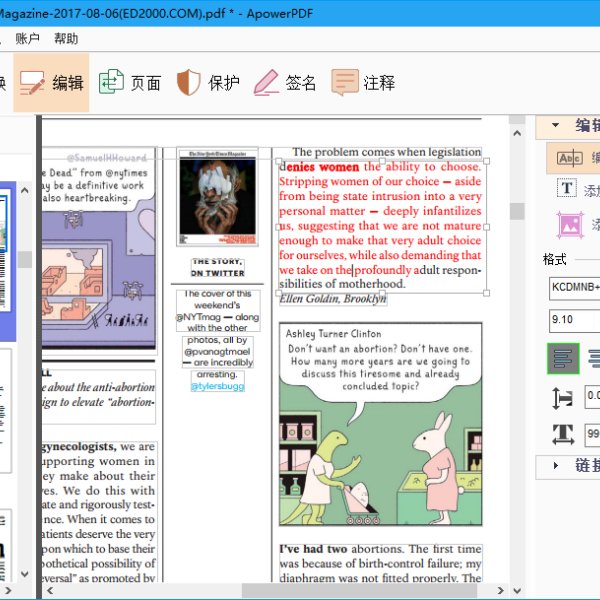Click the horizontal text scale icon
Screen dimensions: 600x600
click(563, 435)
